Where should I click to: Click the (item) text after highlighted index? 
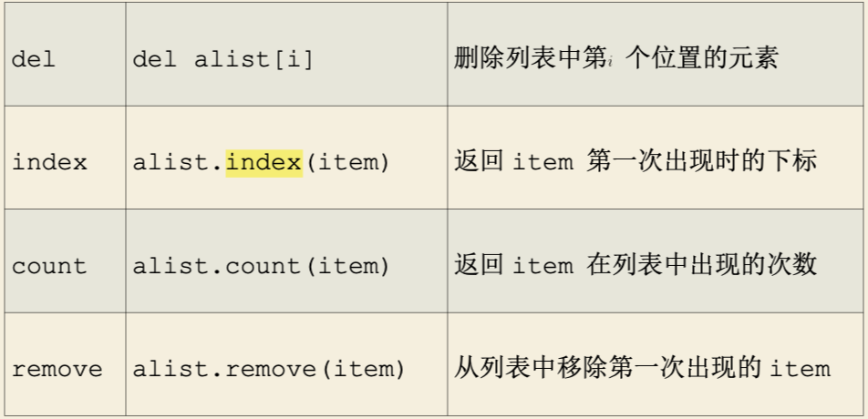click(x=347, y=162)
